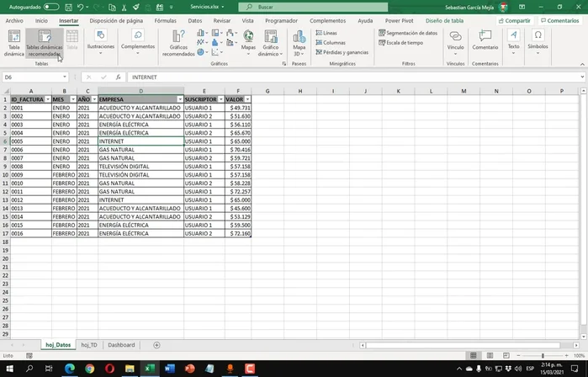Open the Archivo tab
The width and height of the screenshot is (588, 377).
[x=14, y=21]
